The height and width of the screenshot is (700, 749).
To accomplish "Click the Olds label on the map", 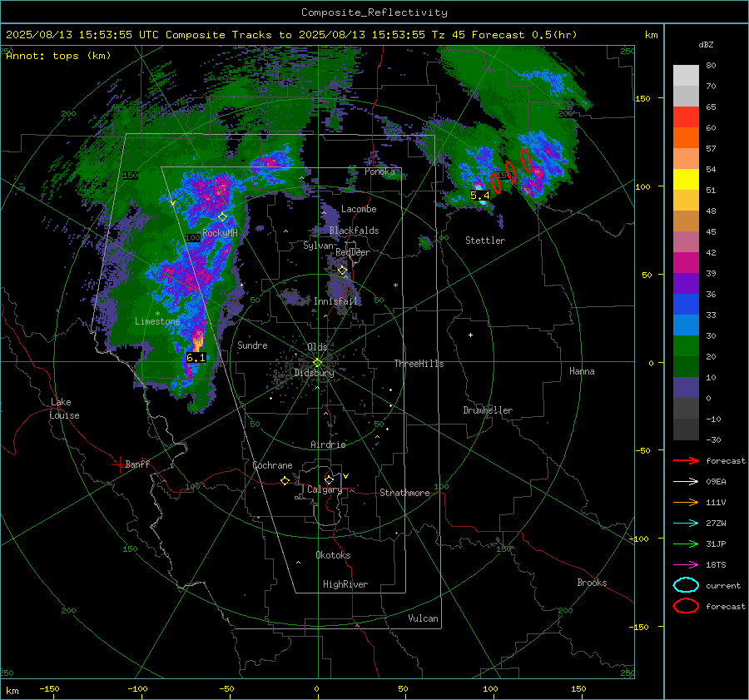I will pyautogui.click(x=317, y=347).
